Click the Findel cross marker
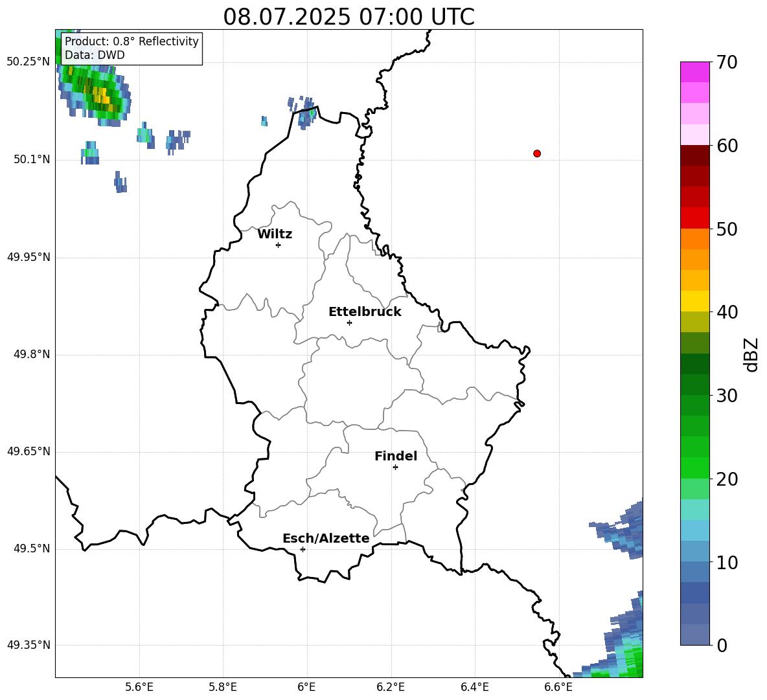Image resolution: width=767 pixels, height=700 pixels. tap(395, 468)
